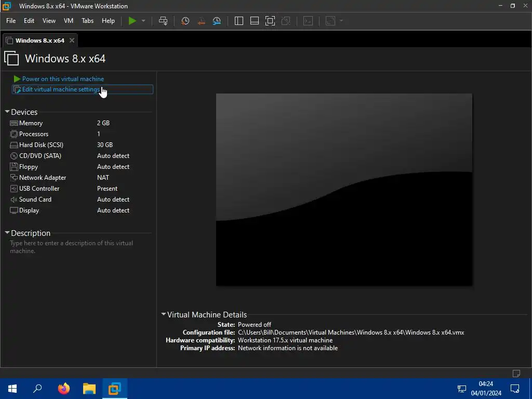Open taskbar Search
The height and width of the screenshot is (399, 532).
(x=37, y=389)
